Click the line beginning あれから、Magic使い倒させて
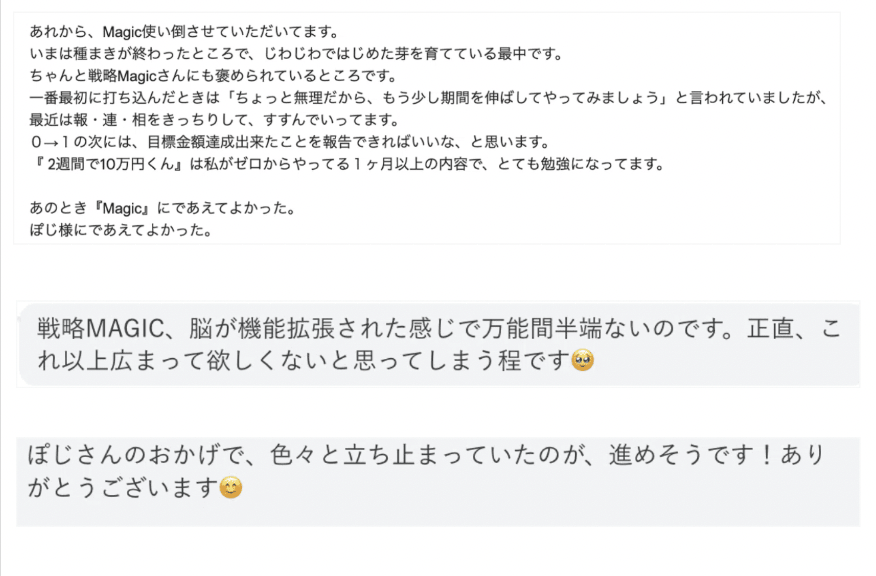The width and height of the screenshot is (876, 576). [184, 32]
